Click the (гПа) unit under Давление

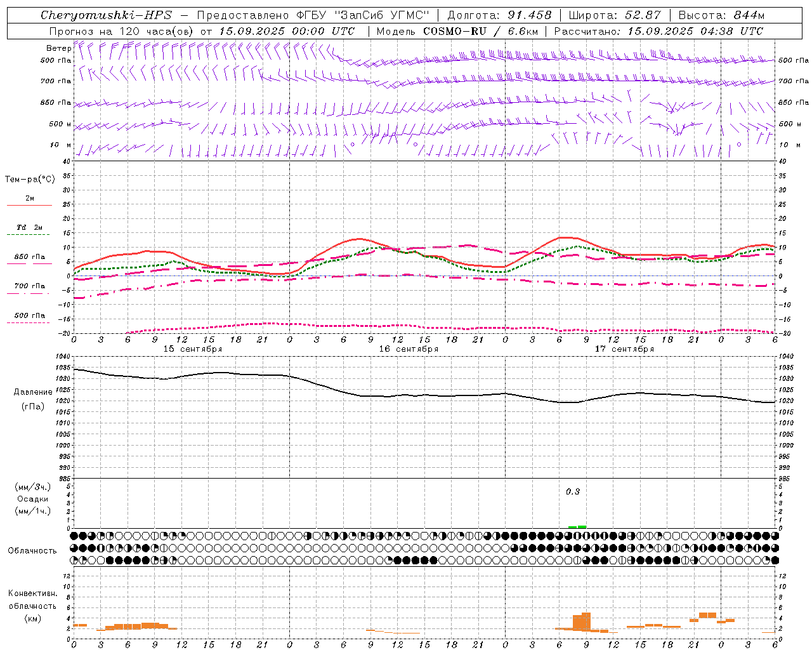pyautogui.click(x=33, y=407)
